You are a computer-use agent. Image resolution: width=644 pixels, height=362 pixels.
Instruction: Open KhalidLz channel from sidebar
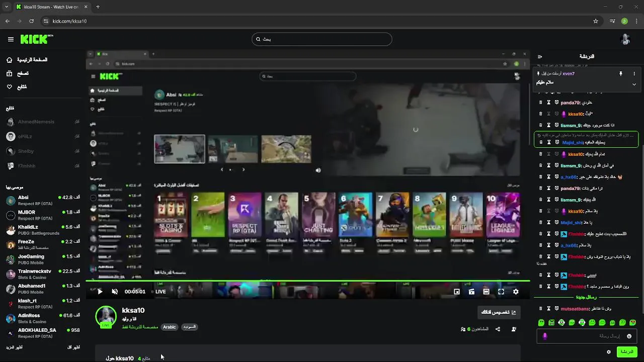point(43,230)
